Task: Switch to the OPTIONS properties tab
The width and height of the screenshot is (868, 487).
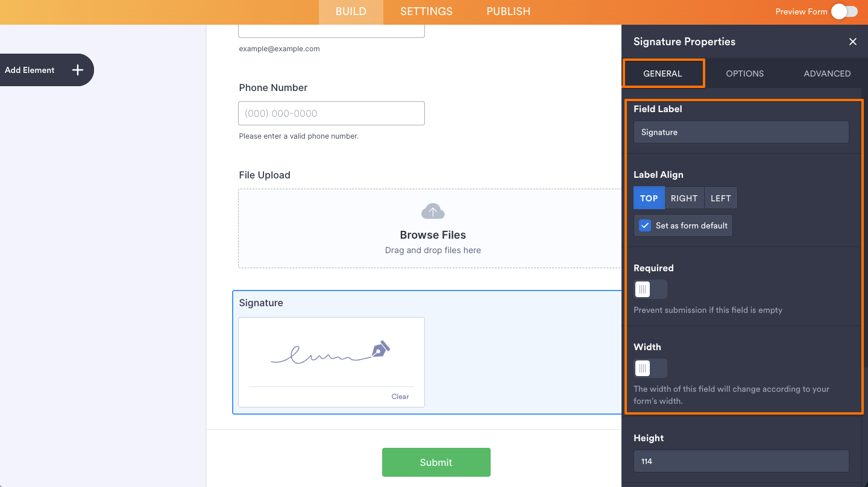Action: 744,74
